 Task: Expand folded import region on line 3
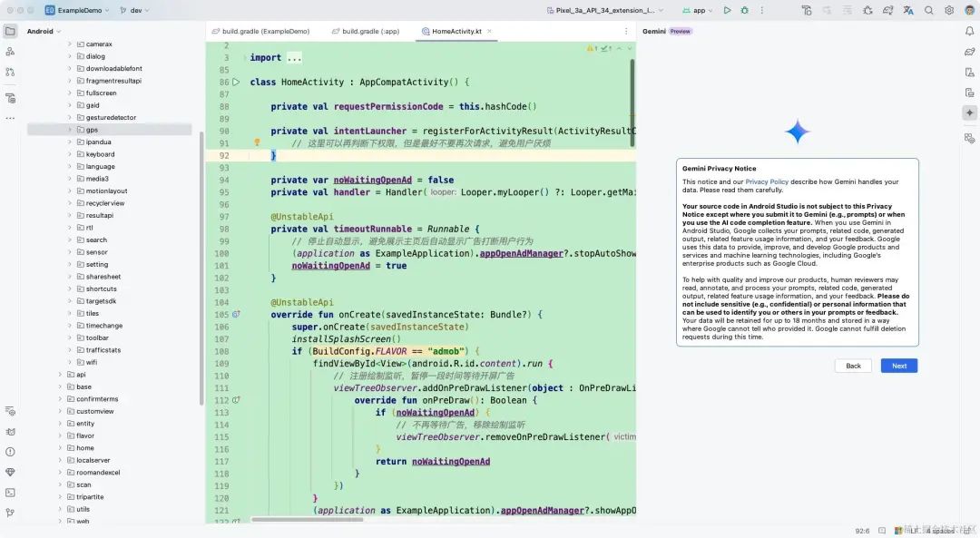click(x=294, y=57)
